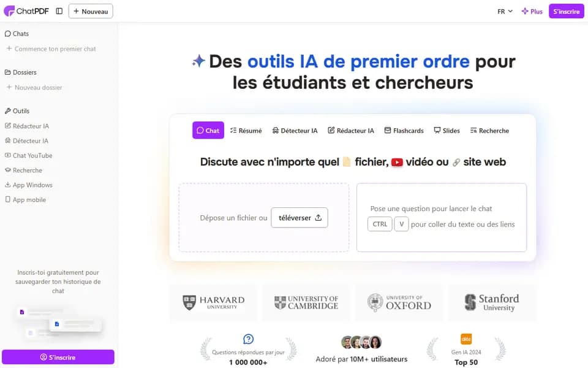This screenshot has width=588, height=368.
Task: Select the Résumé tab
Action: coord(246,130)
